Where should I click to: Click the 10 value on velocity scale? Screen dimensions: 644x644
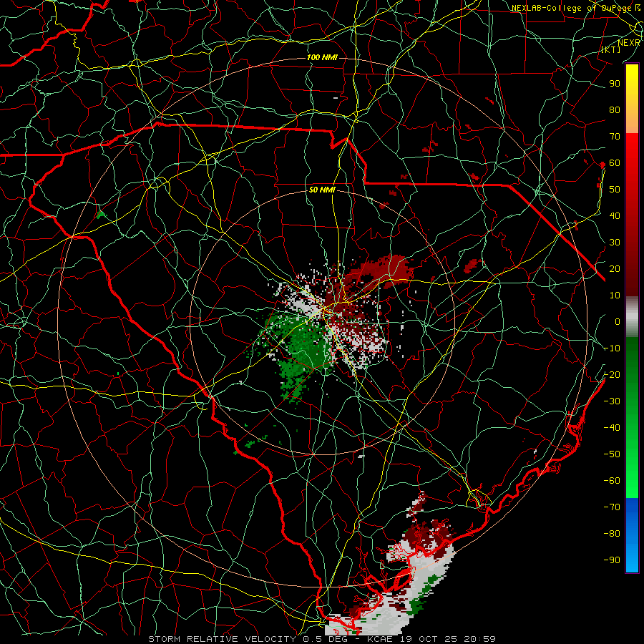pyautogui.click(x=615, y=296)
